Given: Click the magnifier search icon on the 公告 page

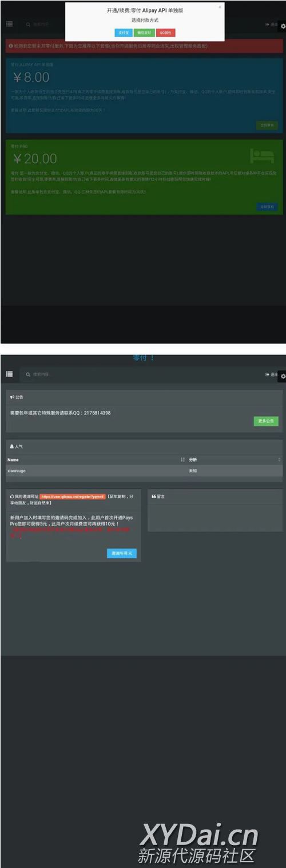Looking at the screenshot, I should click(27, 374).
